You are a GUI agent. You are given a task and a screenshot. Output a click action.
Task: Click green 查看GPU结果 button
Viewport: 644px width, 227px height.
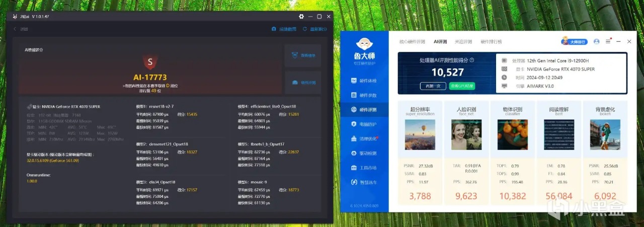tap(462, 86)
